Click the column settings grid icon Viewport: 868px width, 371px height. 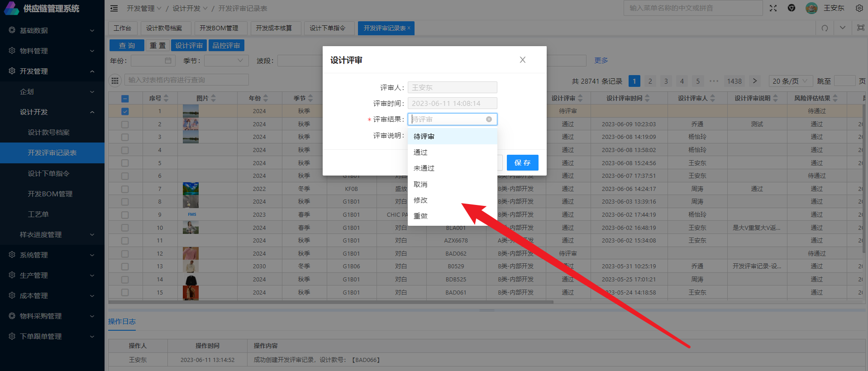tap(115, 81)
